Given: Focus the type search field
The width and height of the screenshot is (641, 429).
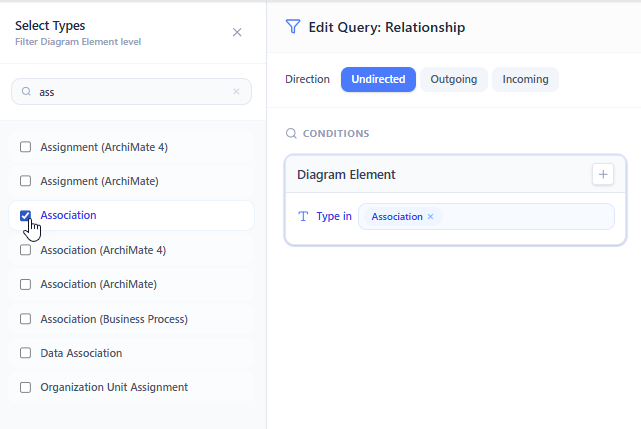Looking at the screenshot, I should coord(131,92).
